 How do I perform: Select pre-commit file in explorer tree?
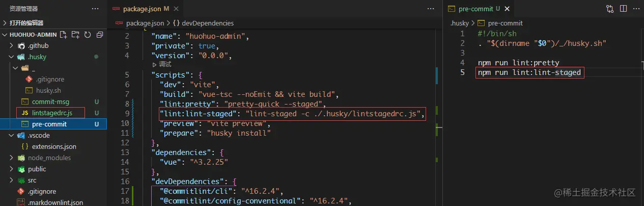click(x=53, y=124)
